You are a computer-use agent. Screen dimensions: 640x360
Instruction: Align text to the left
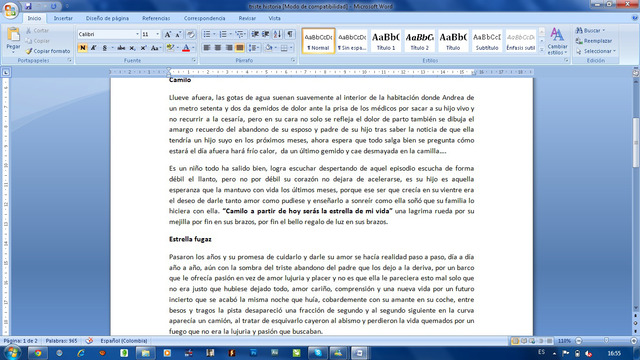pos(207,48)
